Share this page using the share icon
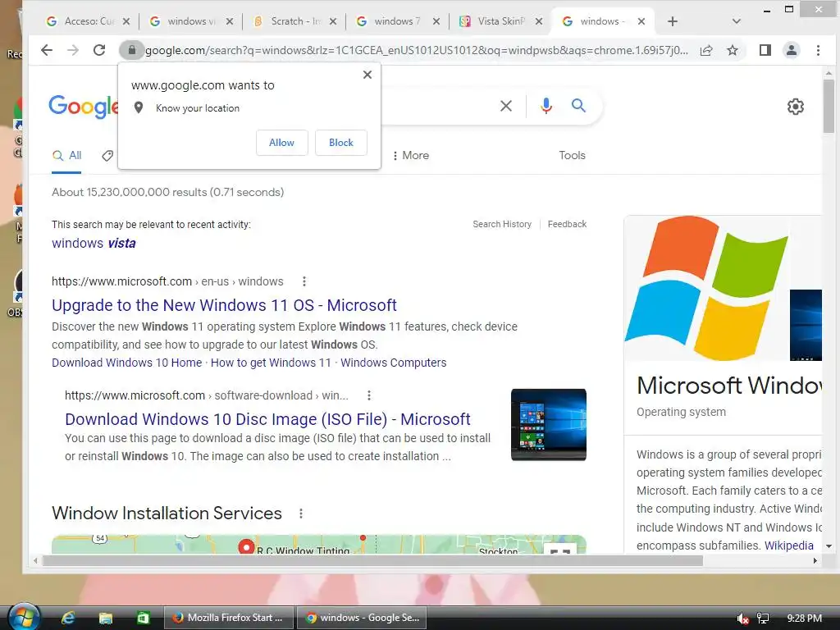Viewport: 840px width, 630px height. [706, 50]
